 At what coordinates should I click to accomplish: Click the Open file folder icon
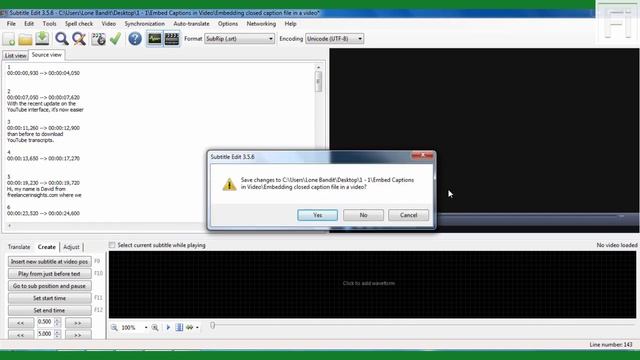click(25, 39)
